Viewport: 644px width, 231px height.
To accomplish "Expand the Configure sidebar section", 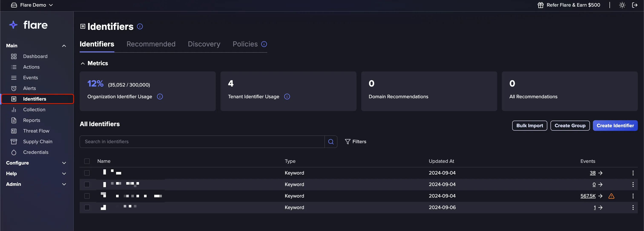I will (36, 163).
